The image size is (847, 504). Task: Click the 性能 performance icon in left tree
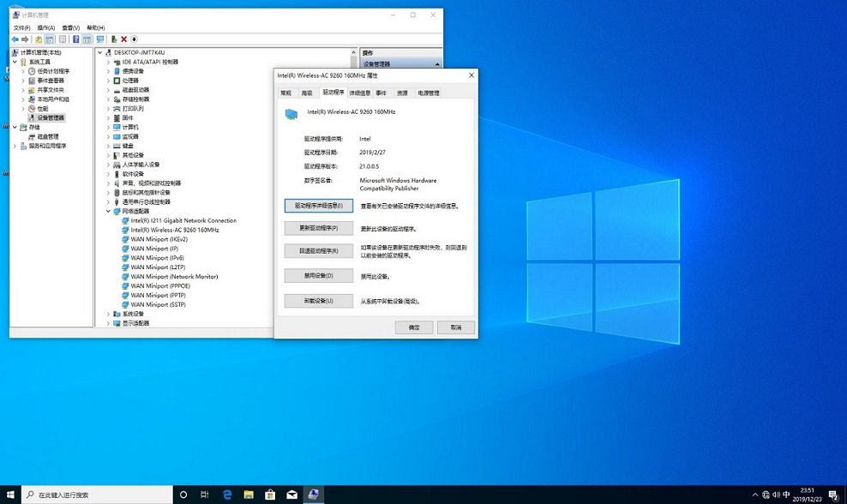(32, 109)
